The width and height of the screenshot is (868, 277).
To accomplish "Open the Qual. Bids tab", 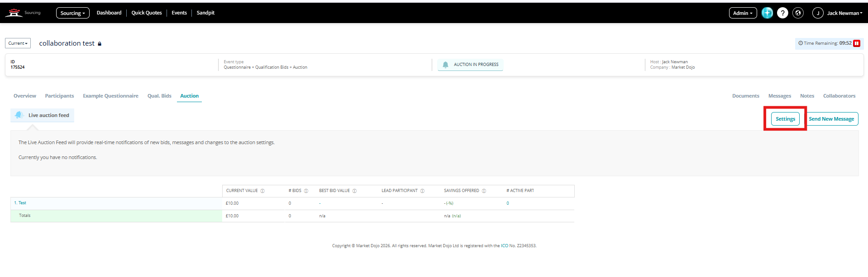I will [x=159, y=96].
